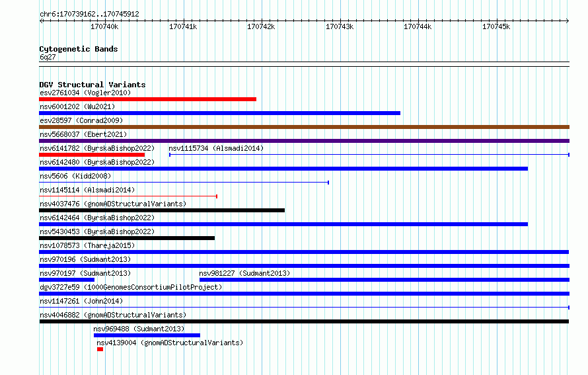The width and height of the screenshot is (588, 375).
Task: Select the tiny red nsv4139004 bar
Action: 100,349
